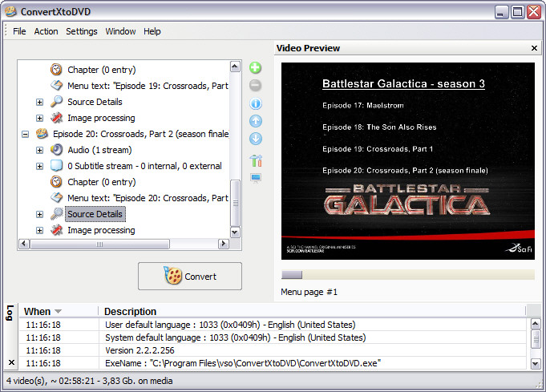This screenshot has height=392, width=546.
Task: Sort log by When column arrow
Action: point(59,311)
